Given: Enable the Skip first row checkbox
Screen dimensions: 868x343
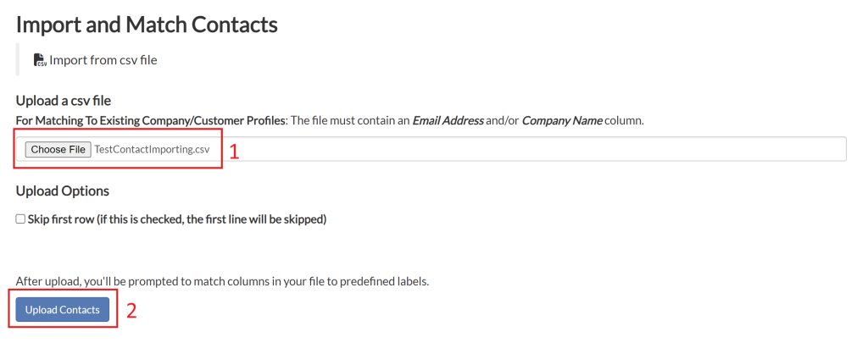Looking at the screenshot, I should (20, 219).
